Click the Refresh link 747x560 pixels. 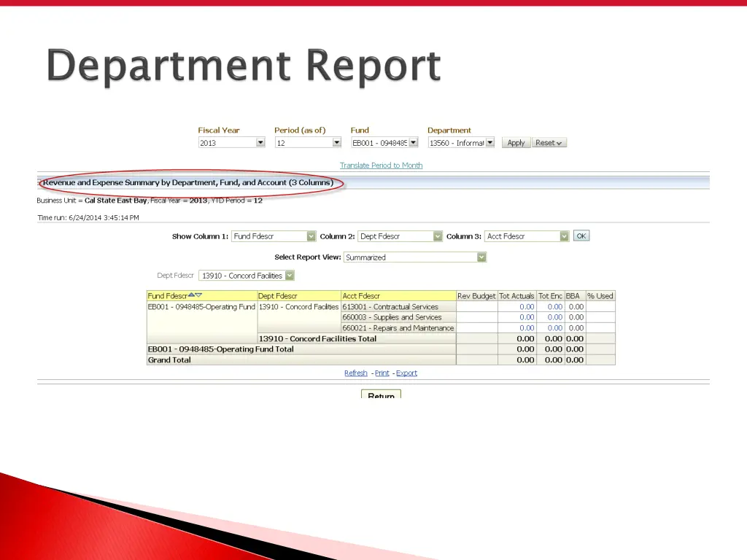[x=356, y=373]
